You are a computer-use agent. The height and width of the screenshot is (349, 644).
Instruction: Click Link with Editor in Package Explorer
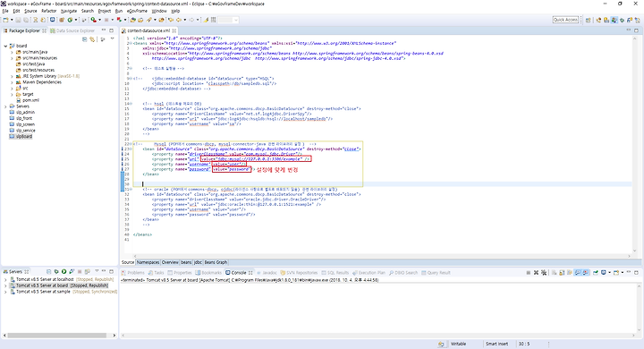(92, 39)
